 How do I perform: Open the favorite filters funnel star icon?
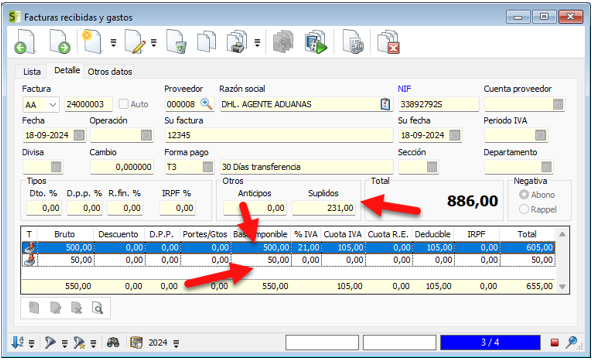point(79,342)
